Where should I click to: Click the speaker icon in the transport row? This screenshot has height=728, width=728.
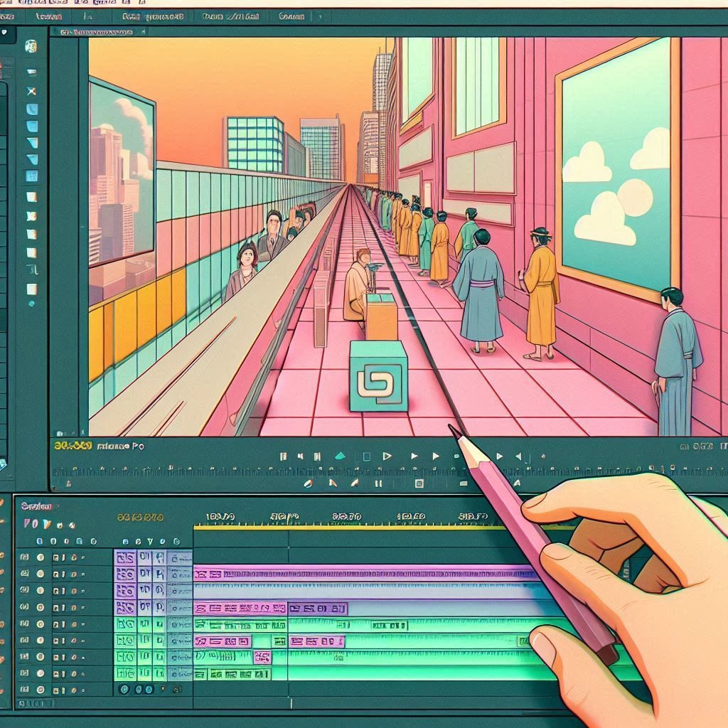300,456
